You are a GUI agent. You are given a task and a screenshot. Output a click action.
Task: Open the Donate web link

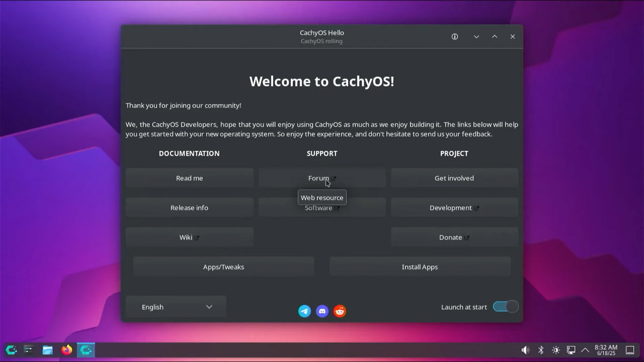[x=454, y=237]
